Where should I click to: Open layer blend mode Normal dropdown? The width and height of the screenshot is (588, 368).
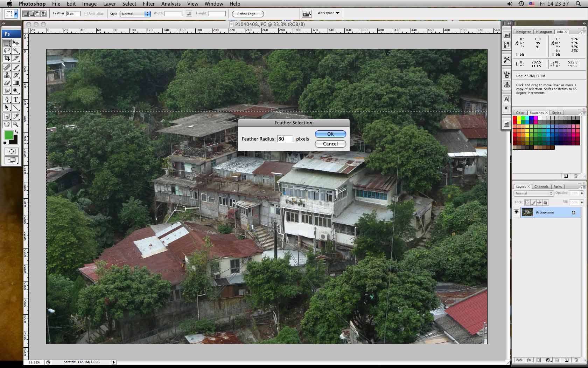click(x=533, y=193)
